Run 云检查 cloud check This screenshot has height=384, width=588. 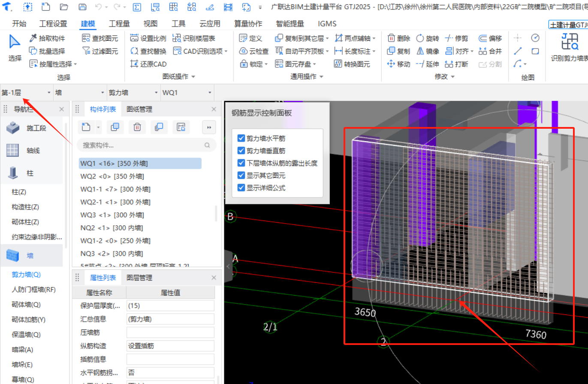click(x=254, y=51)
